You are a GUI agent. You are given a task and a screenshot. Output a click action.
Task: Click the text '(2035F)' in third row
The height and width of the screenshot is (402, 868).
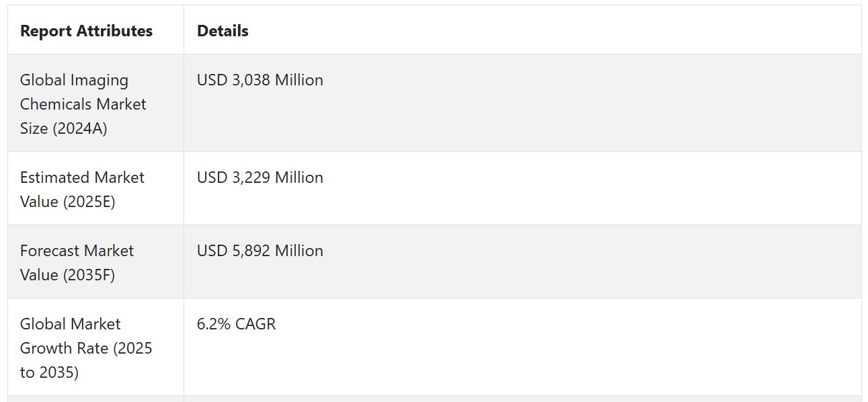point(89,275)
